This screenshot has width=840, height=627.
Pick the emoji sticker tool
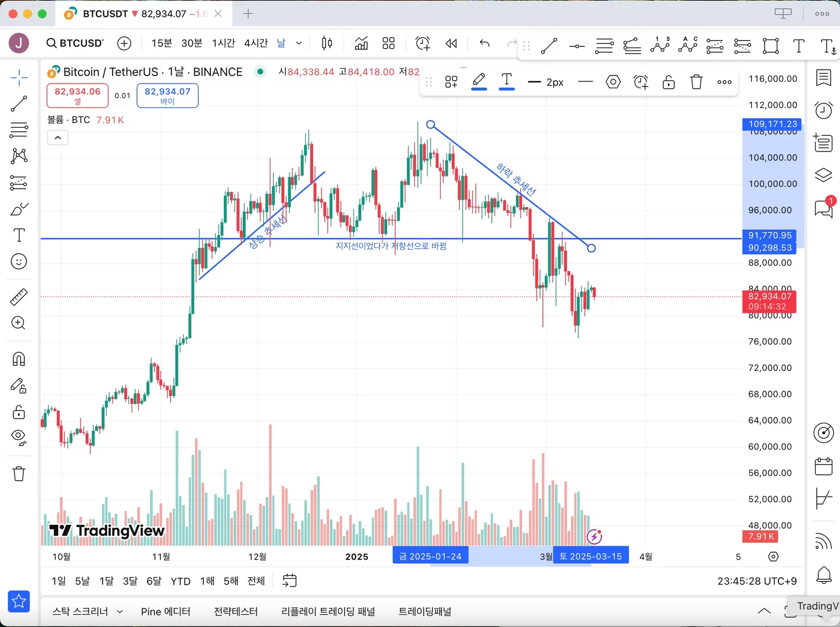pyautogui.click(x=19, y=262)
